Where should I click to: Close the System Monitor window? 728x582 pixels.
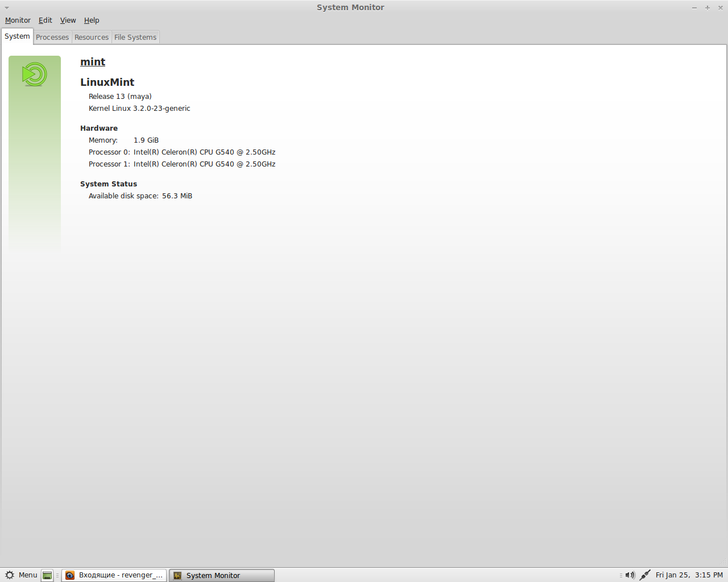click(721, 8)
